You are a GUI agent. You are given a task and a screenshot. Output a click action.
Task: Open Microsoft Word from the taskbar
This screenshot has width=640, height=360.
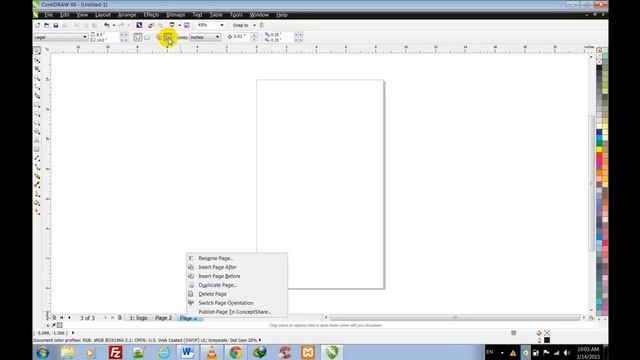[187, 352]
